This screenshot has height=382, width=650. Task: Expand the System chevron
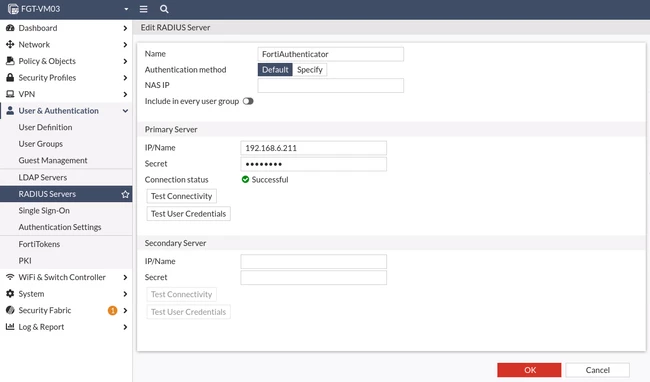click(125, 294)
